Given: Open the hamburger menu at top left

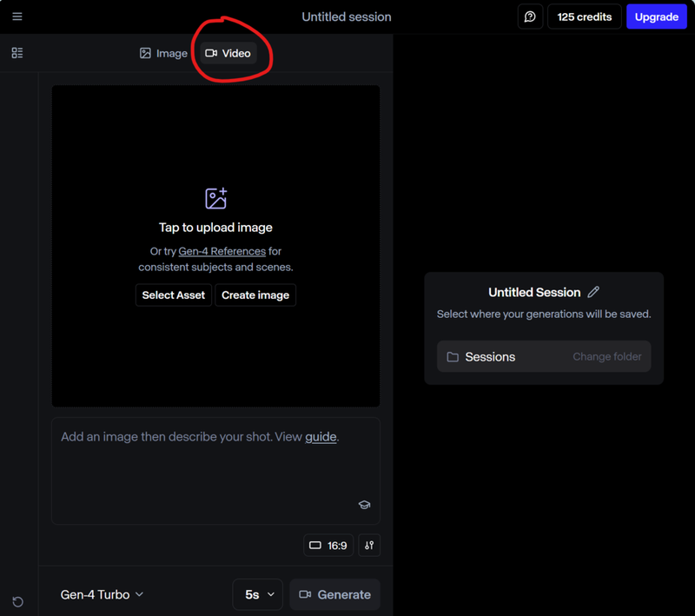Looking at the screenshot, I should (17, 17).
